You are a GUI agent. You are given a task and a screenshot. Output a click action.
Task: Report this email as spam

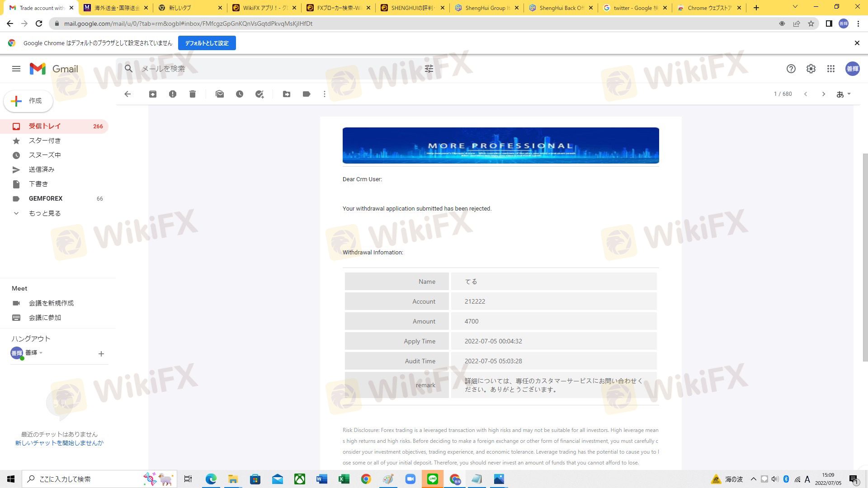173,94
